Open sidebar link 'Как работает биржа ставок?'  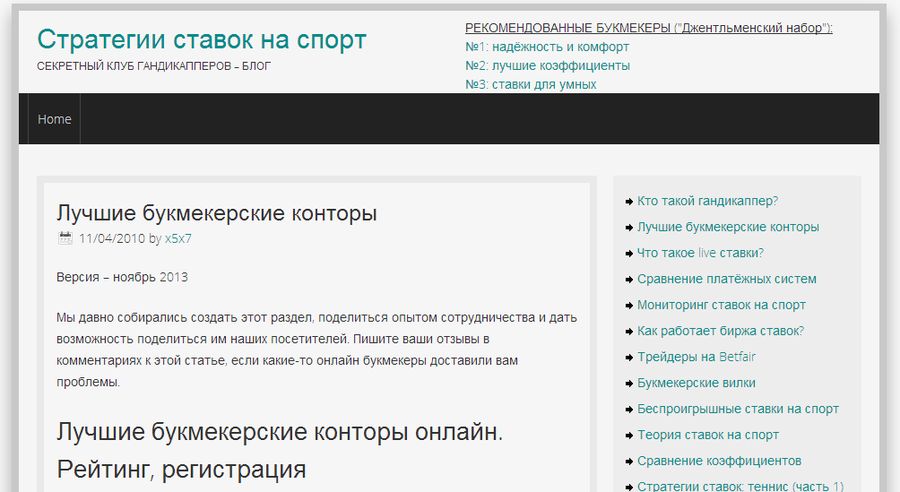720,331
